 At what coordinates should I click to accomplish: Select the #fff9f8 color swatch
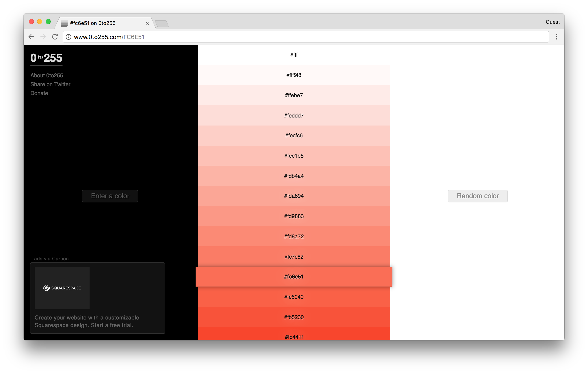(x=294, y=75)
